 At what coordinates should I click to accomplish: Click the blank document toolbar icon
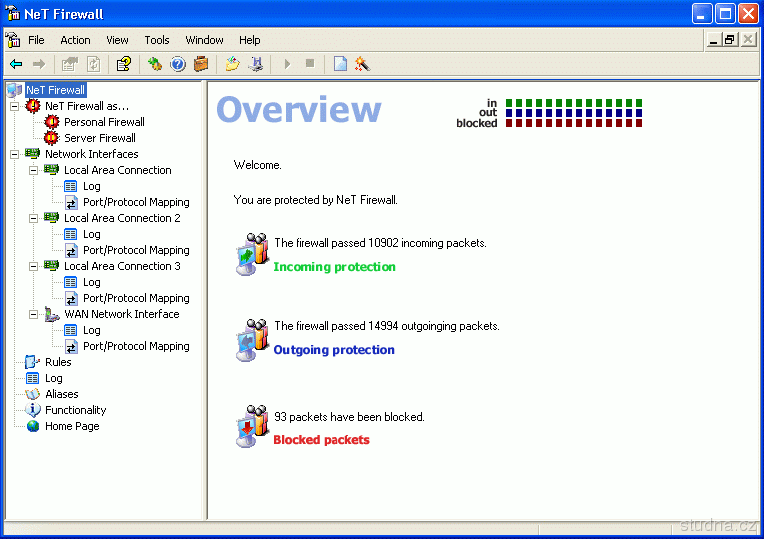pos(340,64)
